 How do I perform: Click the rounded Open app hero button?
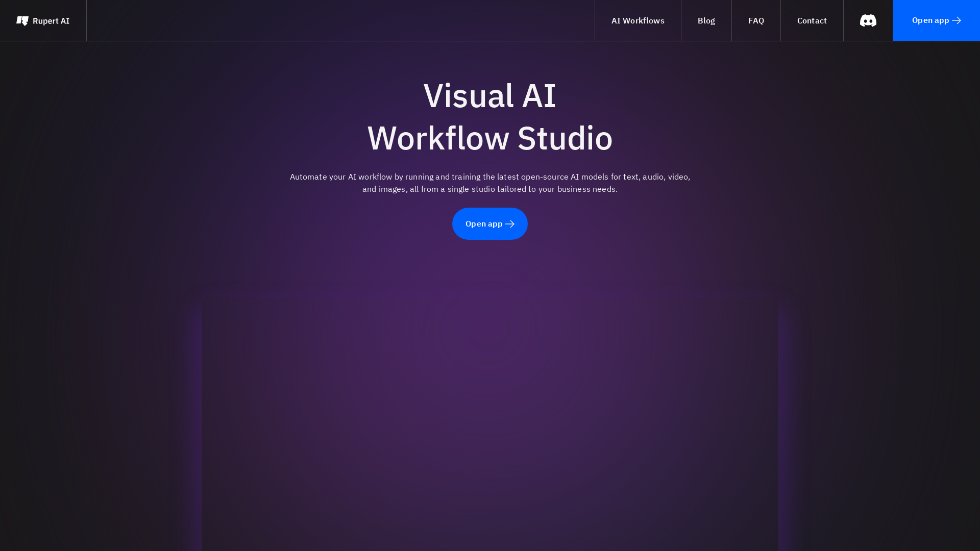pyautogui.click(x=489, y=223)
